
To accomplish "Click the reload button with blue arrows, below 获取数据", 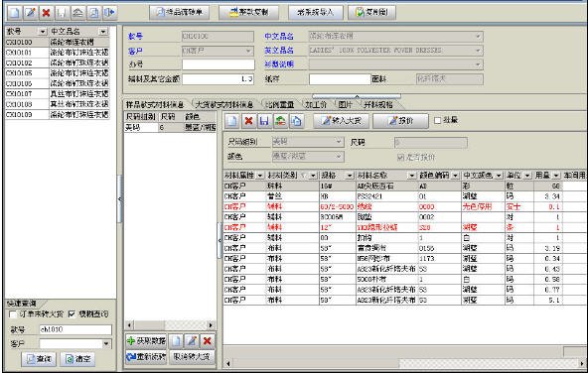I will click(x=146, y=357).
